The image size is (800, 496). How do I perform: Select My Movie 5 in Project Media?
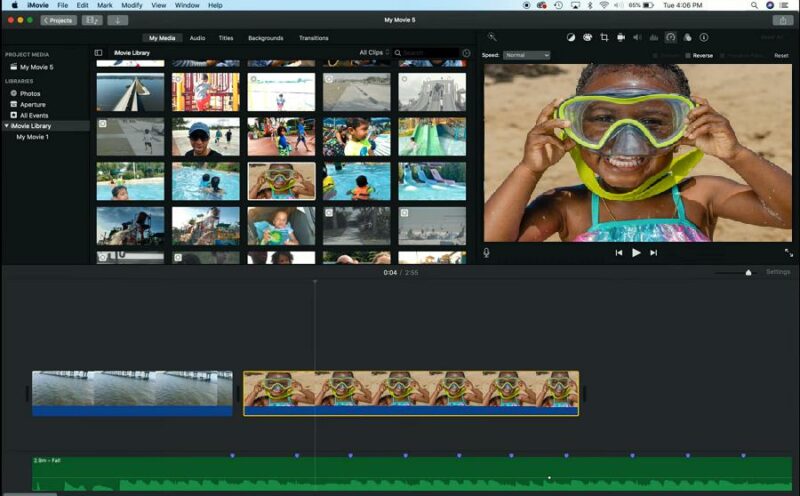click(x=37, y=67)
